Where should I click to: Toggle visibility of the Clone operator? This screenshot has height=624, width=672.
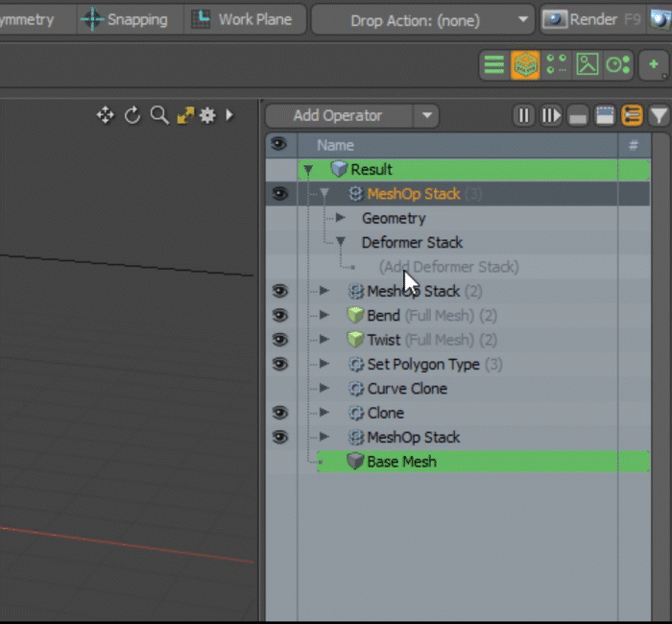click(x=279, y=413)
